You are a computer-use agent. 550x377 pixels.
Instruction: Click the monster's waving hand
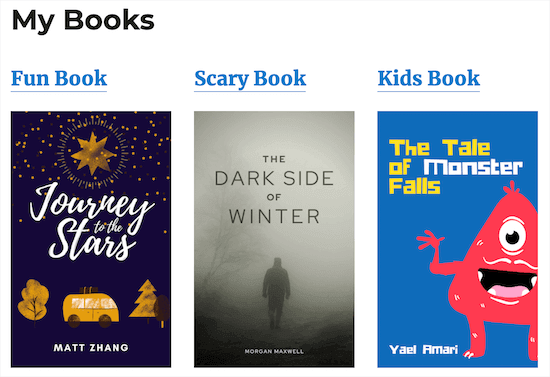point(430,239)
